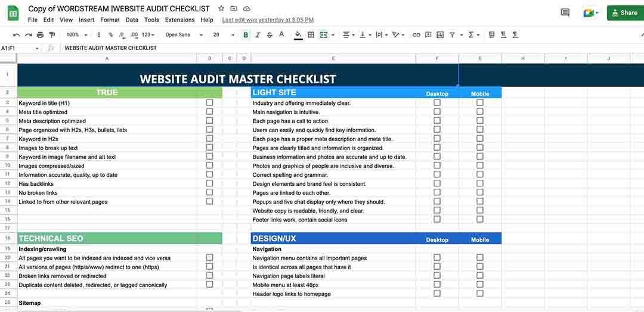This screenshot has height=312, width=644.
Task: Check the 'Keyword in title (H1)' checkbox
Action: (x=209, y=102)
